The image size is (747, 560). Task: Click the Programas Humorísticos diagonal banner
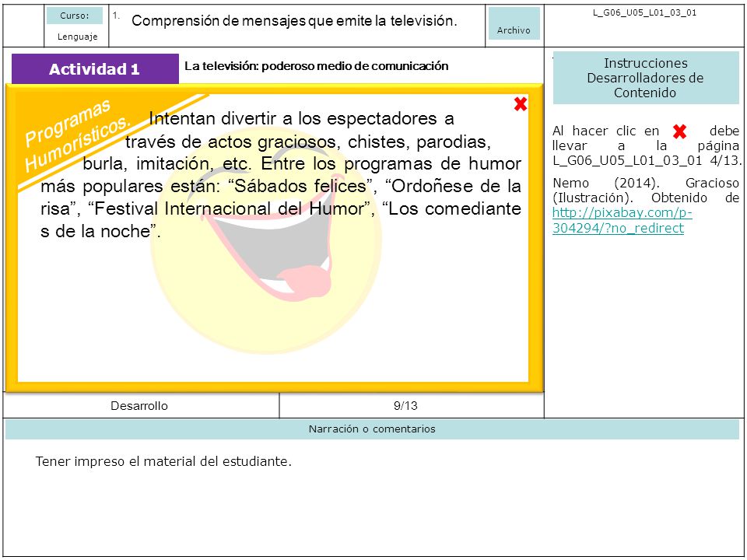pyautogui.click(x=79, y=135)
